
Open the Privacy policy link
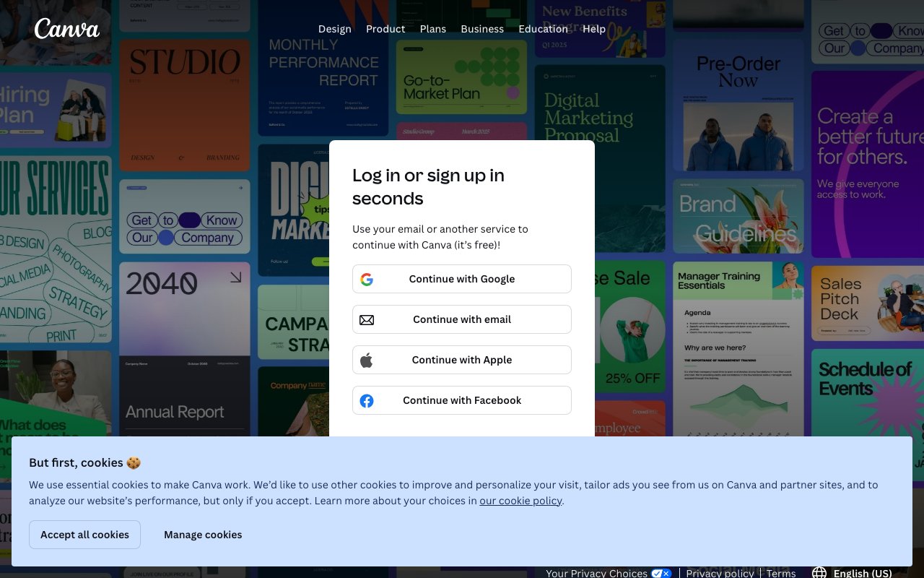720,573
